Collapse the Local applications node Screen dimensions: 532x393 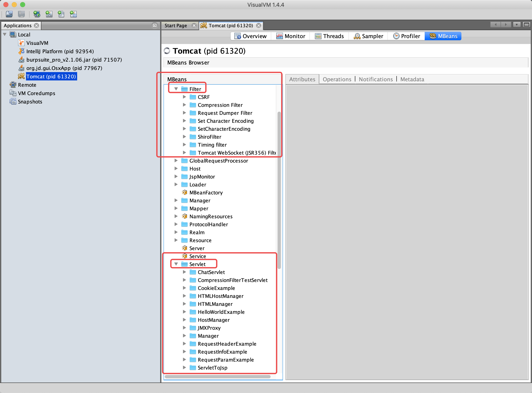point(5,35)
